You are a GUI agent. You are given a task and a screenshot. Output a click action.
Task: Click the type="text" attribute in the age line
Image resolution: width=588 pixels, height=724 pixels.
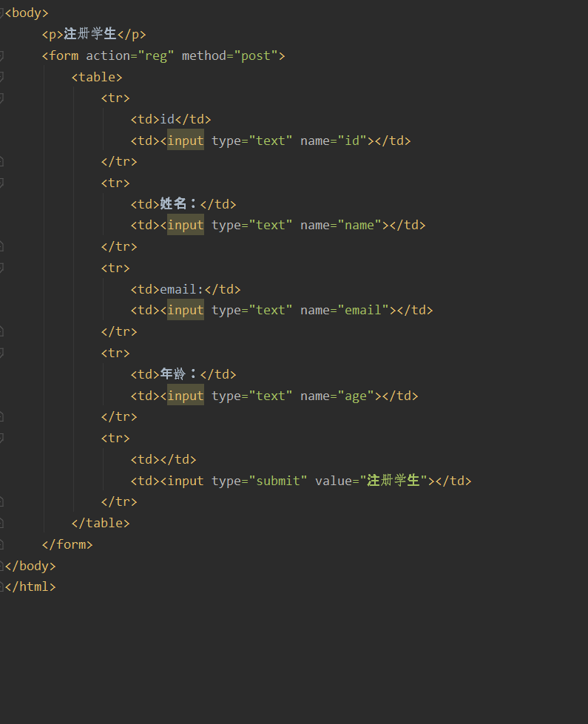pos(251,396)
